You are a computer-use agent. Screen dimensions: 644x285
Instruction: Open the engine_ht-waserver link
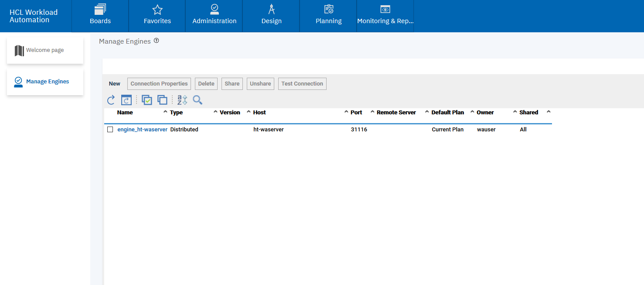(x=142, y=130)
